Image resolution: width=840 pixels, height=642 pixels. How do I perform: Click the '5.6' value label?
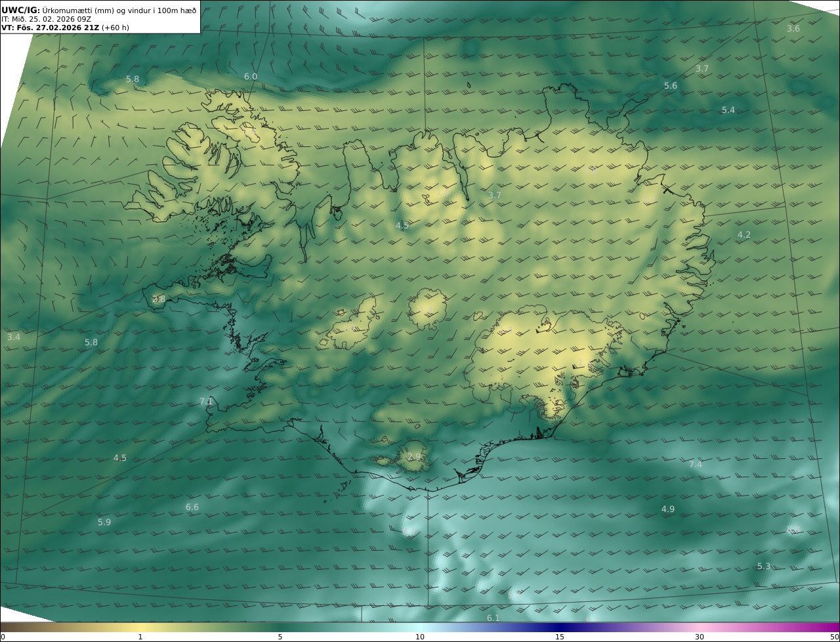coord(671,86)
